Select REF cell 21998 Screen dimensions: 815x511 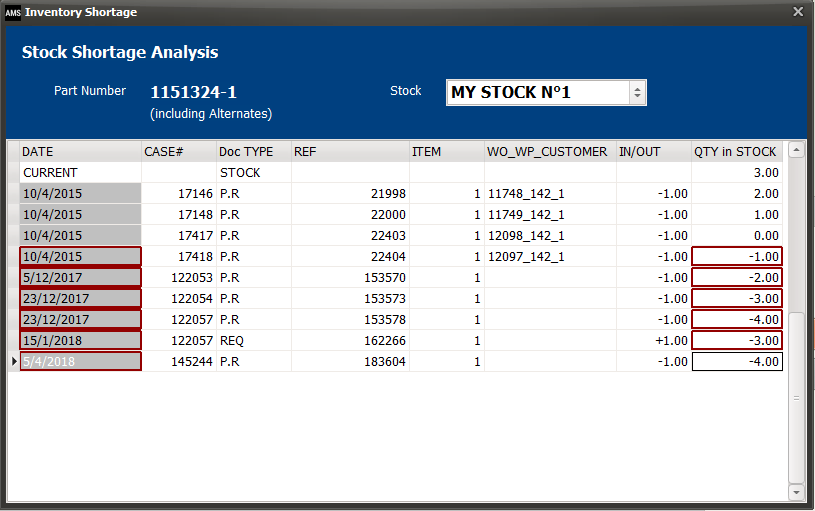(x=350, y=193)
